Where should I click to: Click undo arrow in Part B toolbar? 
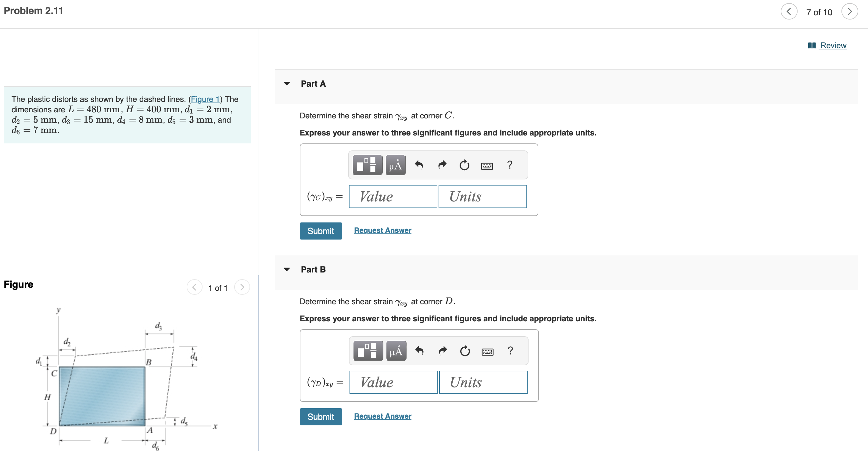click(419, 351)
